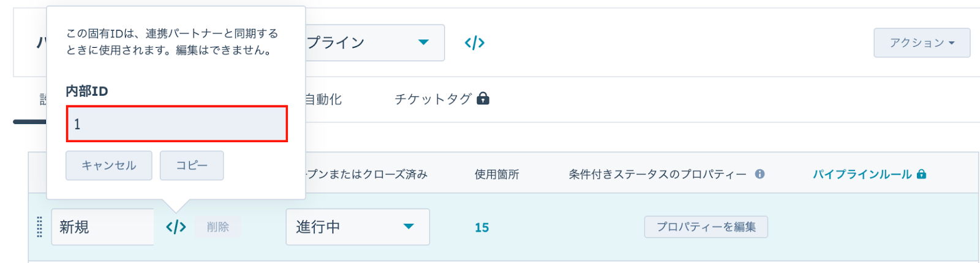Click the code icon beside the pipeline dropdown
Viewport: 980px width, 263px height.
point(475,43)
